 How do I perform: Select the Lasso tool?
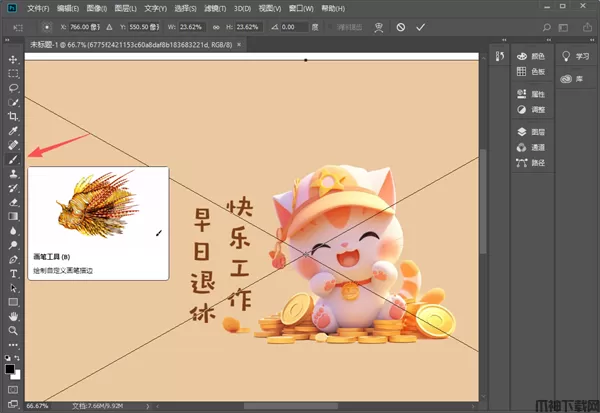coord(14,88)
